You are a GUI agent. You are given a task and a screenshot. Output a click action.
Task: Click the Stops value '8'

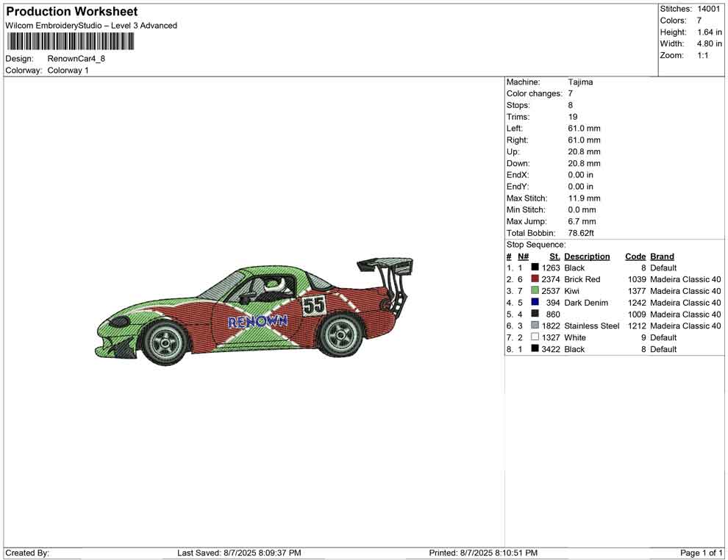coord(571,105)
